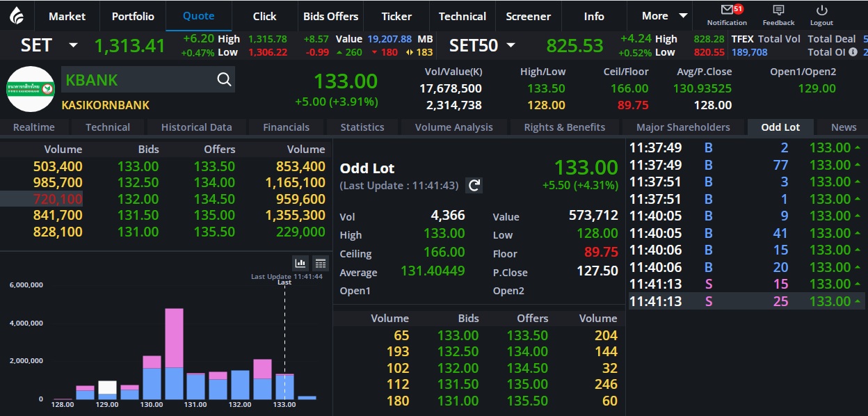The height and width of the screenshot is (416, 868).
Task: Select the trade row with volume 77
Action: tap(746, 165)
